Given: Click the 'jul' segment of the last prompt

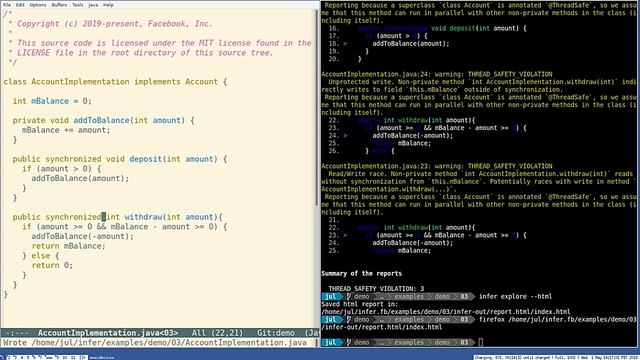Looking at the screenshot, I should pos(331,342).
